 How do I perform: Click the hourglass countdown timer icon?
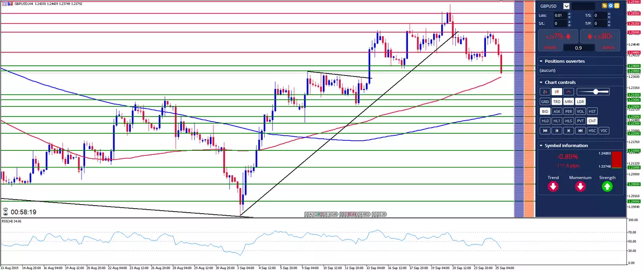pos(5,212)
